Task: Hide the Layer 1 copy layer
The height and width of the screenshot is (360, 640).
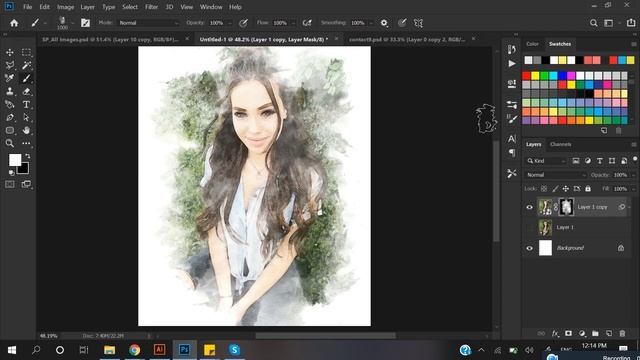Action: coord(529,207)
